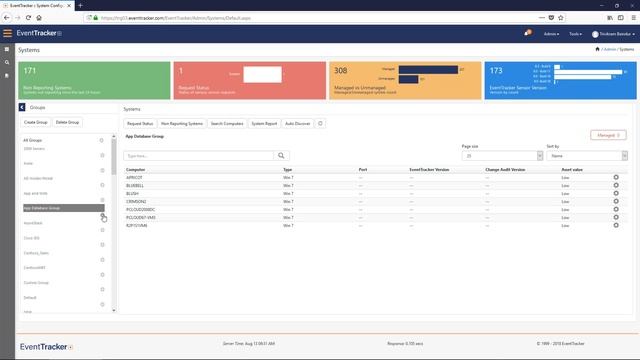
Task: Open the search icon in left sidebar
Action: [7, 62]
